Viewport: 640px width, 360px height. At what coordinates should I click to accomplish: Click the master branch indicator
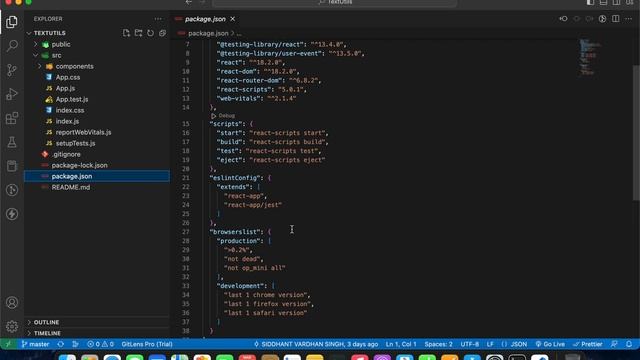35,344
